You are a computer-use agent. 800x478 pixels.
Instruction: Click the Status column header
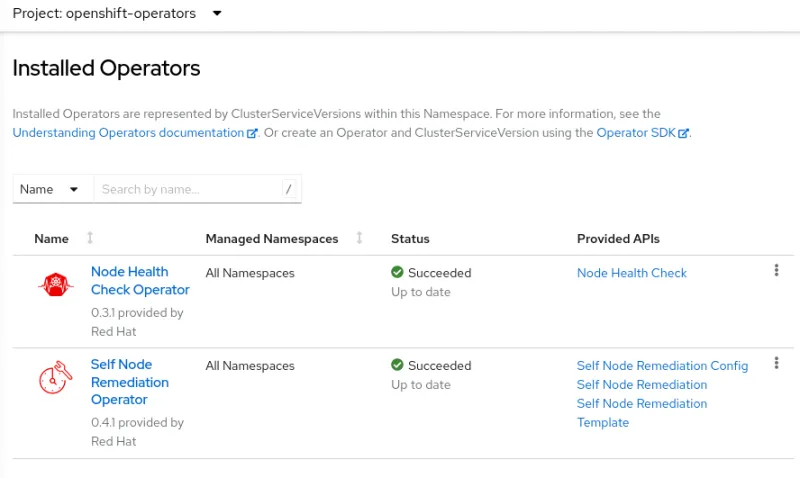[410, 239]
